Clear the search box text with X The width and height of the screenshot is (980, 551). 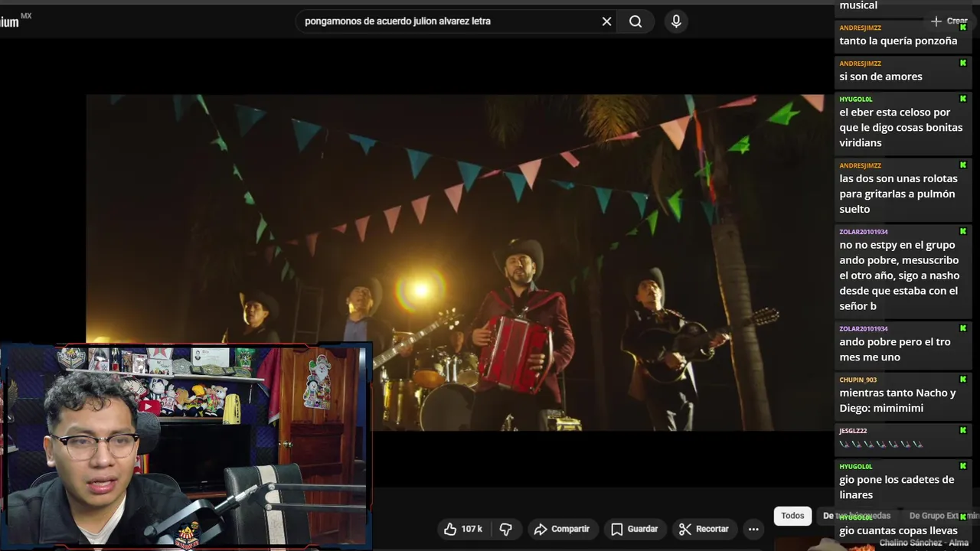click(606, 21)
